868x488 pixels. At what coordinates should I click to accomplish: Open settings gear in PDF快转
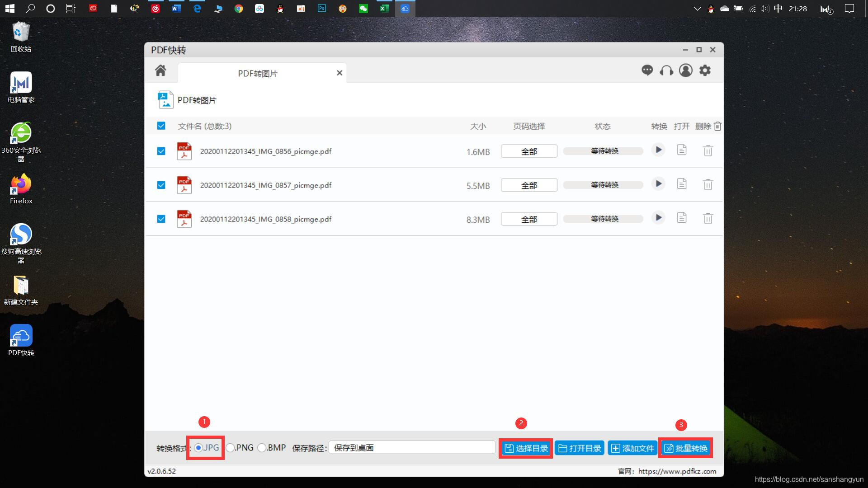tap(705, 70)
